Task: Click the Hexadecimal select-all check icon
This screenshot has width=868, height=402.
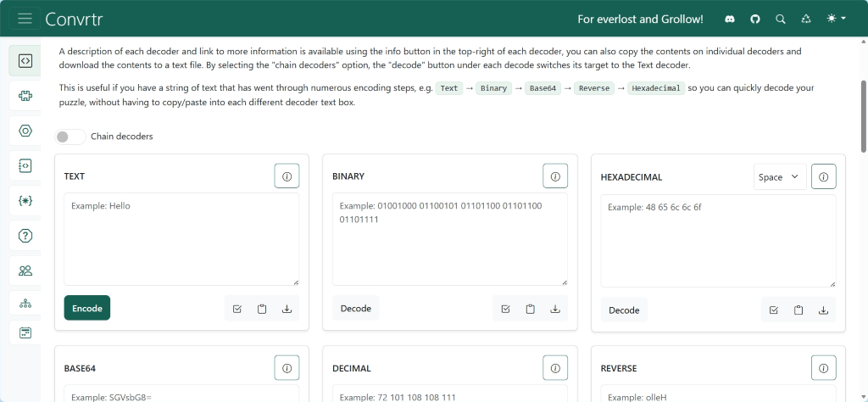Action: click(774, 310)
